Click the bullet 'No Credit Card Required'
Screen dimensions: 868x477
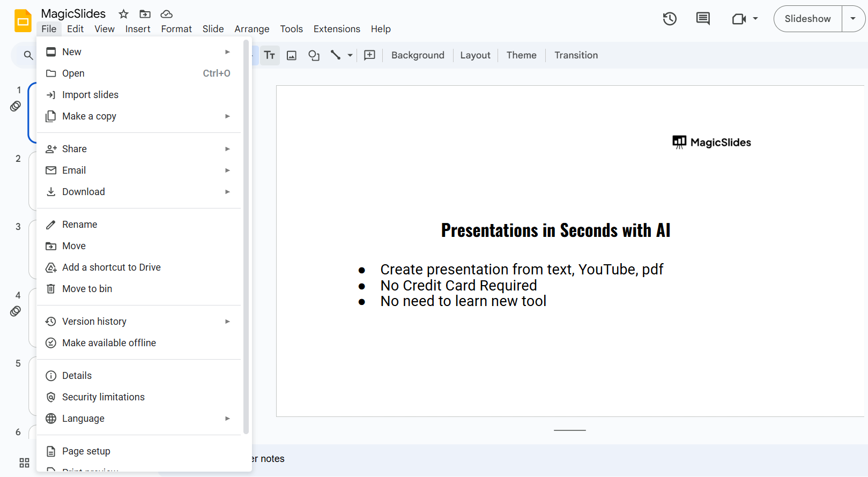pos(458,286)
